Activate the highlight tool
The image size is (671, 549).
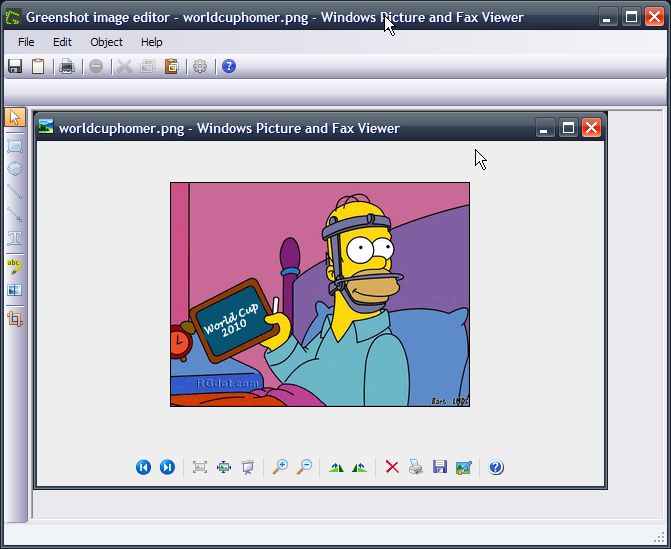[x=15, y=265]
